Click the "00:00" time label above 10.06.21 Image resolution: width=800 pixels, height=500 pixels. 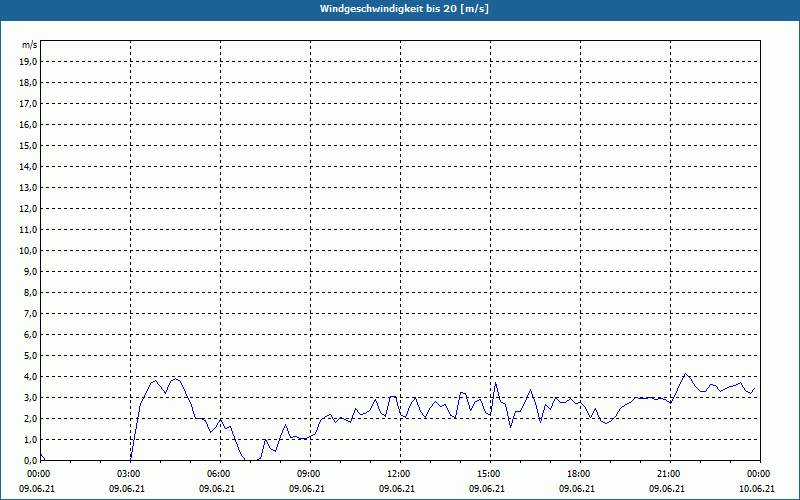pos(759,474)
